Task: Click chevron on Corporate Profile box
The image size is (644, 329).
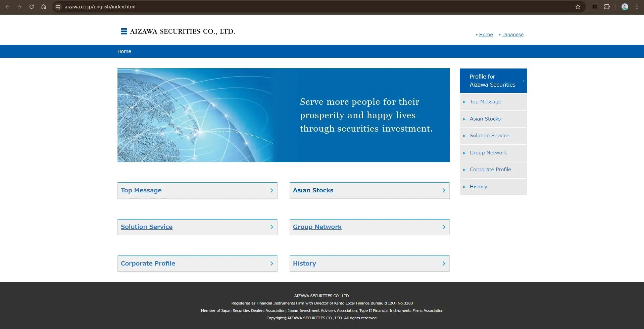Action: pyautogui.click(x=272, y=264)
